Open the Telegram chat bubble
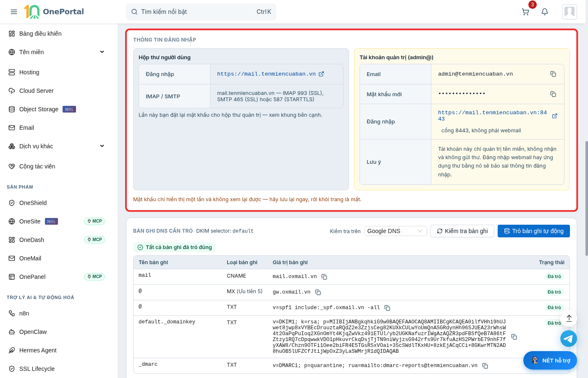This screenshot has height=378, width=588. click(569, 339)
